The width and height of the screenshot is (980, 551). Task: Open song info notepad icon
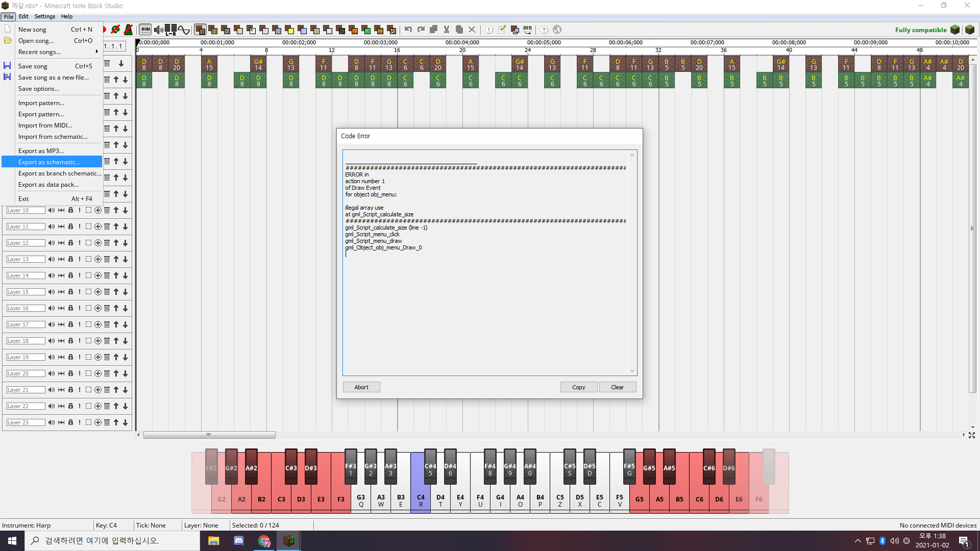[502, 30]
